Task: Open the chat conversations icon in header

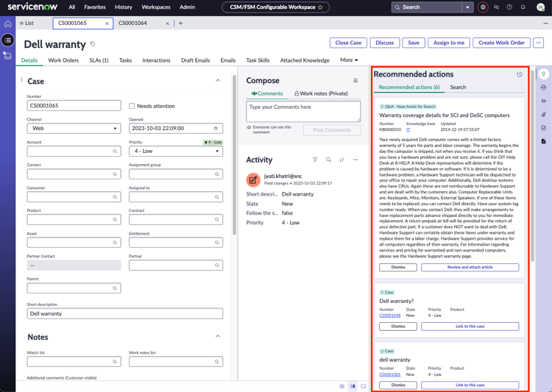Action: (496, 7)
